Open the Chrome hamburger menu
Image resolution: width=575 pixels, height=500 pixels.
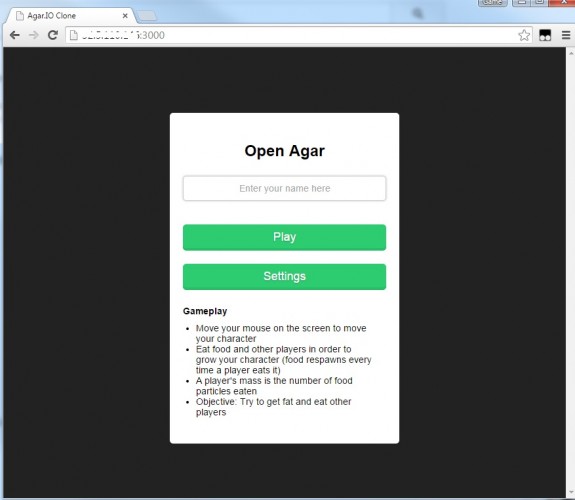[566, 35]
